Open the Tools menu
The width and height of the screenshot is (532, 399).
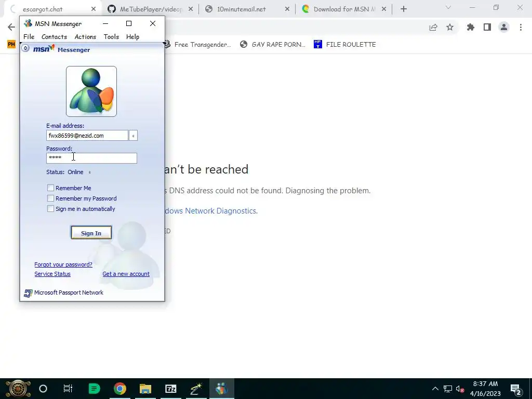click(111, 37)
